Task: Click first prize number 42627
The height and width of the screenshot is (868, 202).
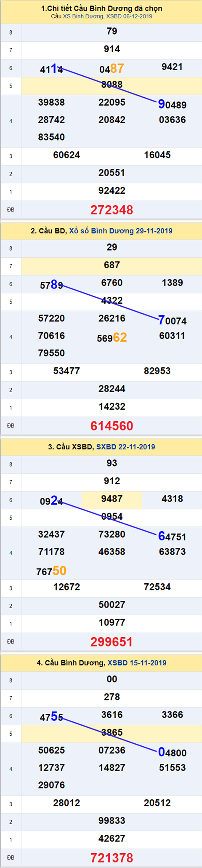Action: click(x=112, y=839)
